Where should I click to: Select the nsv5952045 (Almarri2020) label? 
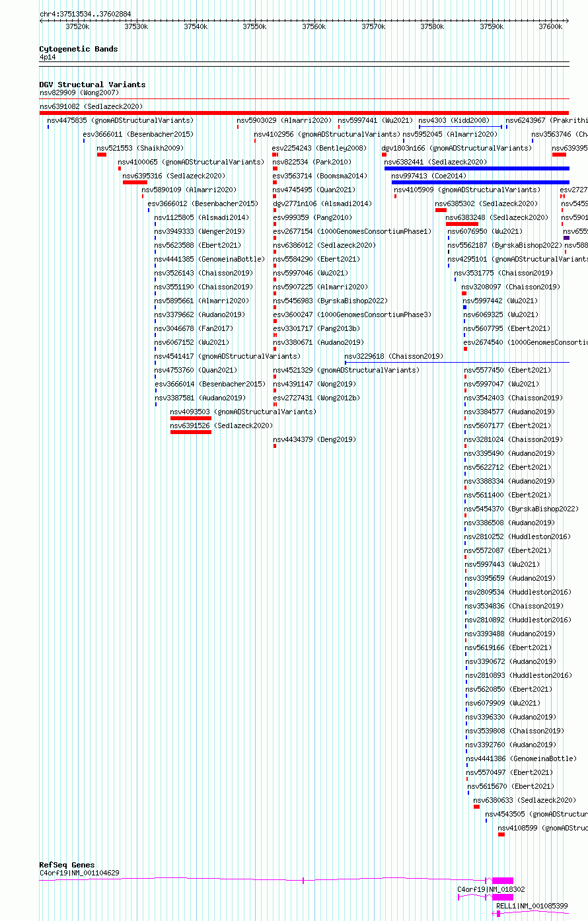[x=451, y=134]
